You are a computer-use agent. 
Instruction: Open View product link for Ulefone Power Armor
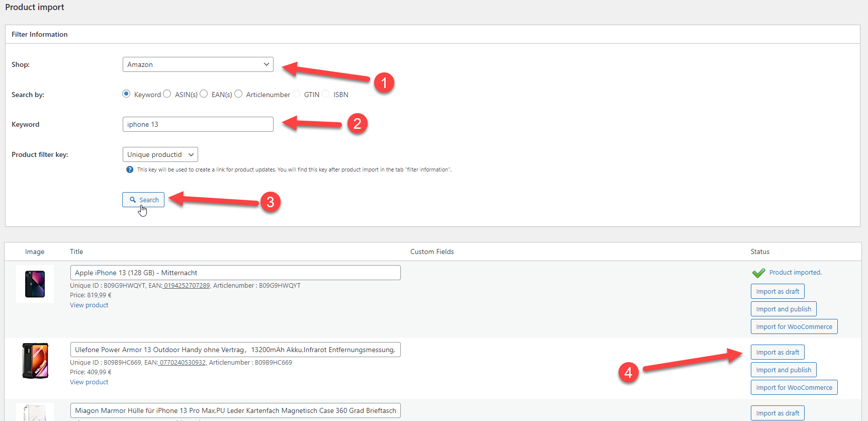pyautogui.click(x=89, y=382)
